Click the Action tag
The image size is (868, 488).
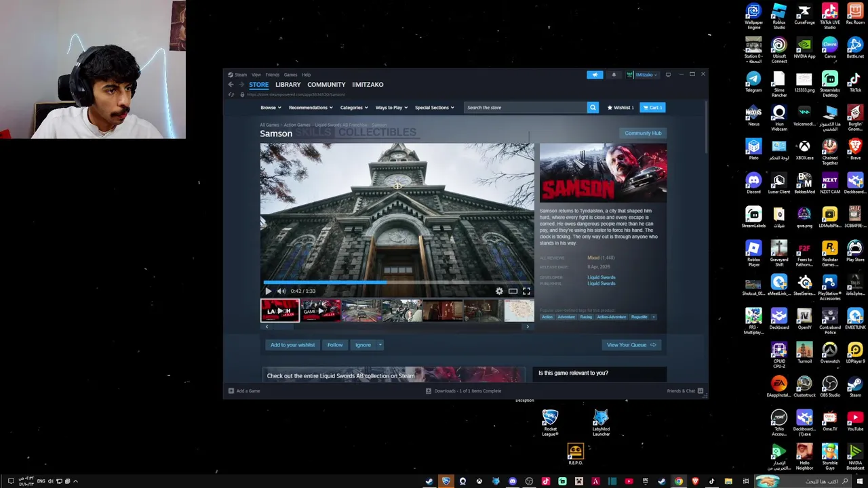[x=547, y=317]
